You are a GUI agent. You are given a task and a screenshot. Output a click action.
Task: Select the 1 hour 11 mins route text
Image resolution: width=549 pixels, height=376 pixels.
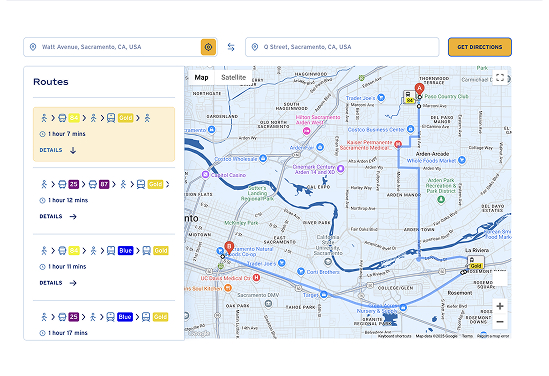pos(67,267)
